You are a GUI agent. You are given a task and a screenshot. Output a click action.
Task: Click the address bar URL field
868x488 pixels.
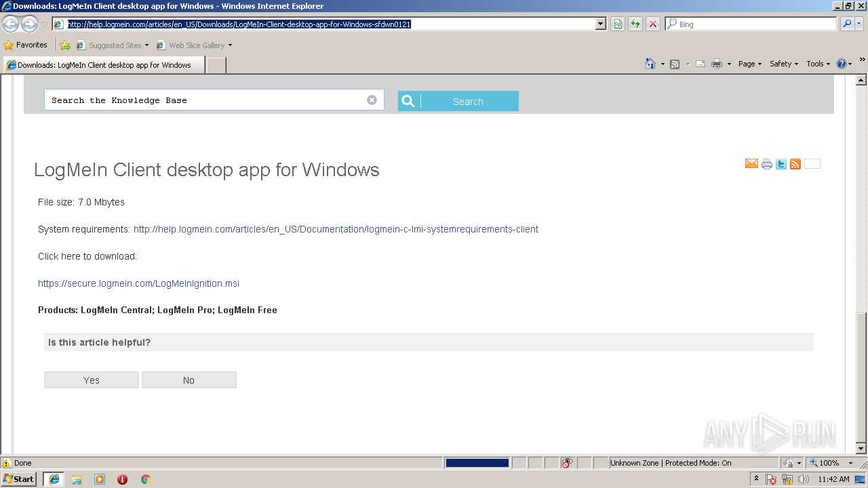[330, 24]
